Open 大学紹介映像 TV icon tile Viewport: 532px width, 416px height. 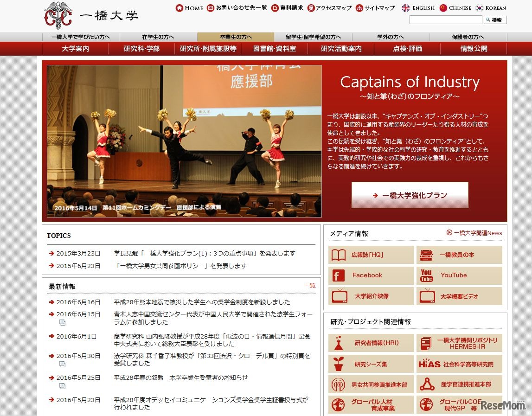[371, 296]
